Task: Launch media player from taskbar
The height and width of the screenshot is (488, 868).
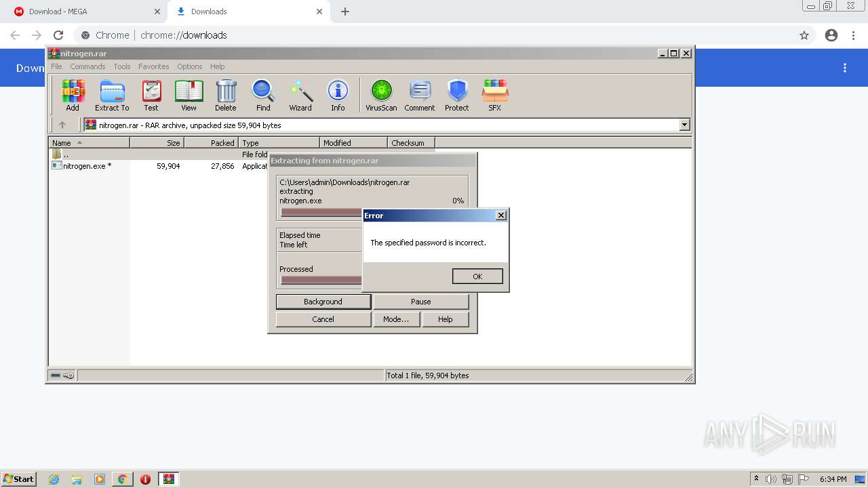Action: tap(100, 479)
